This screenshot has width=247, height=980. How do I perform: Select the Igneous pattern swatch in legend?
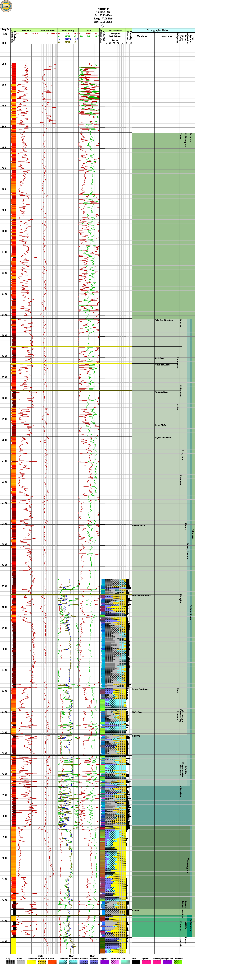click(x=146, y=962)
